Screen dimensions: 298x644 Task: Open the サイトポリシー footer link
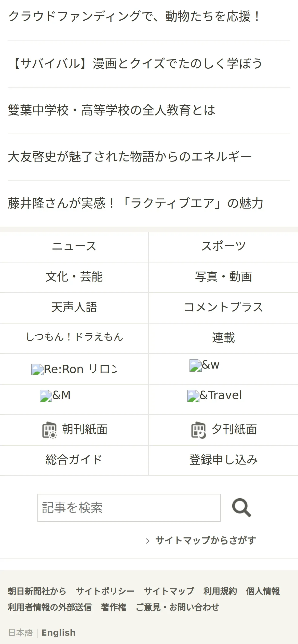click(x=105, y=591)
